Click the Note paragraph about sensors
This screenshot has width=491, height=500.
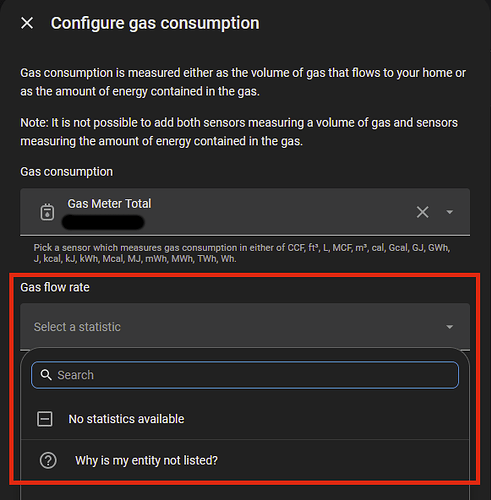pyautogui.click(x=239, y=132)
